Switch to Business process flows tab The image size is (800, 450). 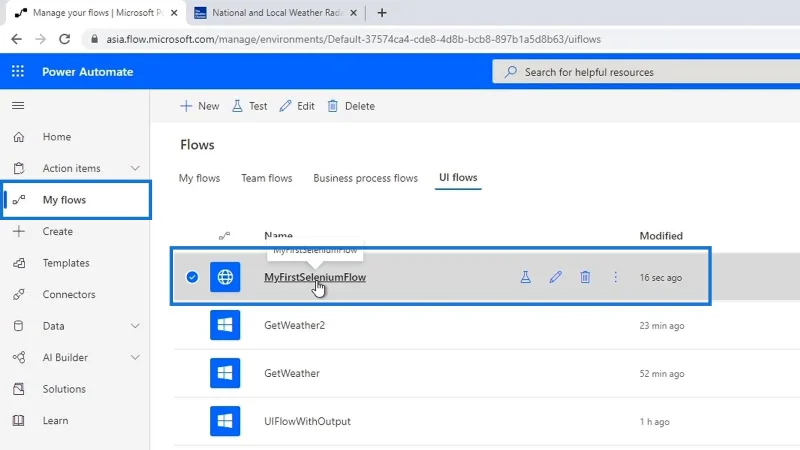click(365, 178)
